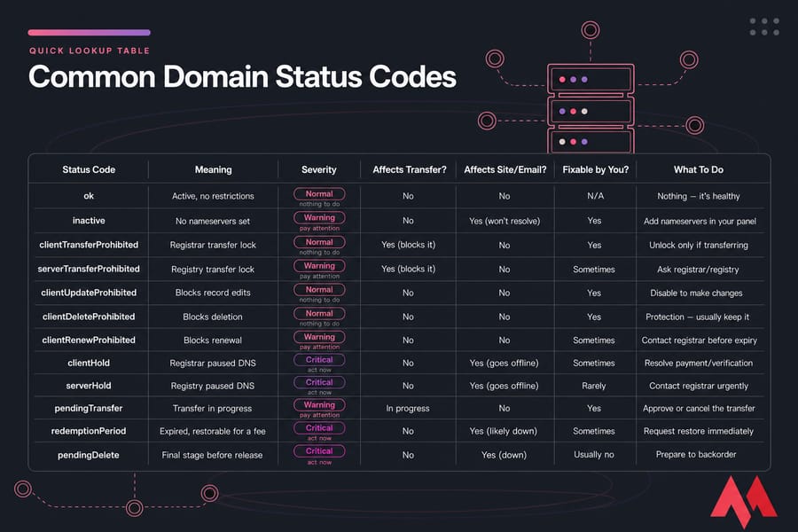Click "Disable to make changes"

[x=696, y=293]
